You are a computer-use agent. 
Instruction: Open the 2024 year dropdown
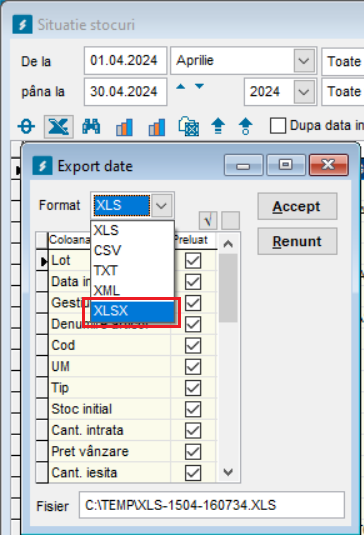pos(304,92)
